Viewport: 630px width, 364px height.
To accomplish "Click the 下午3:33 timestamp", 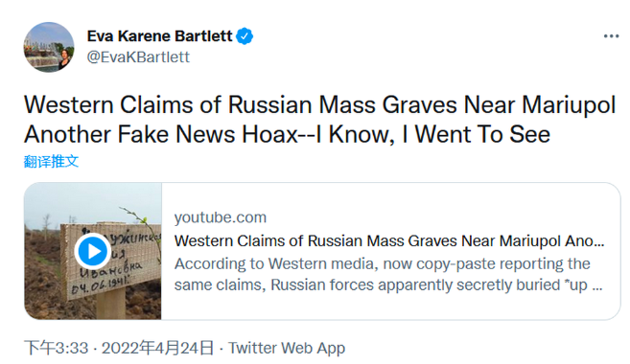I will [57, 348].
